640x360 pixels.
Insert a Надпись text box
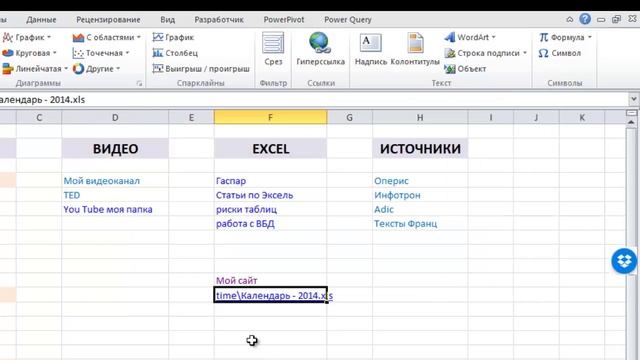point(371,49)
